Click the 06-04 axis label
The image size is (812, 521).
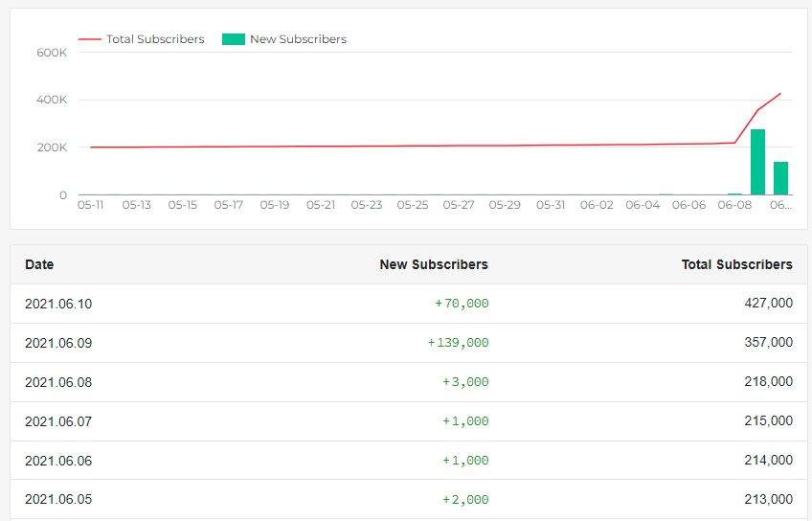pos(643,205)
